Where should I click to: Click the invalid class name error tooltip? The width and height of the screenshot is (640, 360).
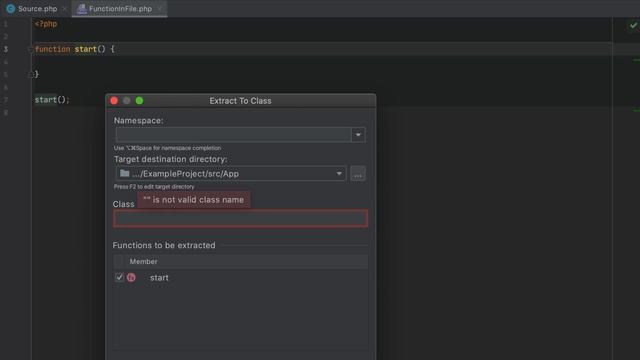193,200
